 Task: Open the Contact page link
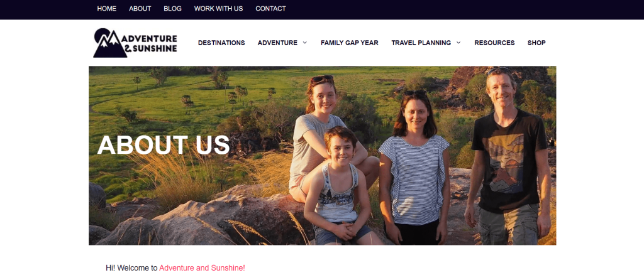[x=270, y=9]
